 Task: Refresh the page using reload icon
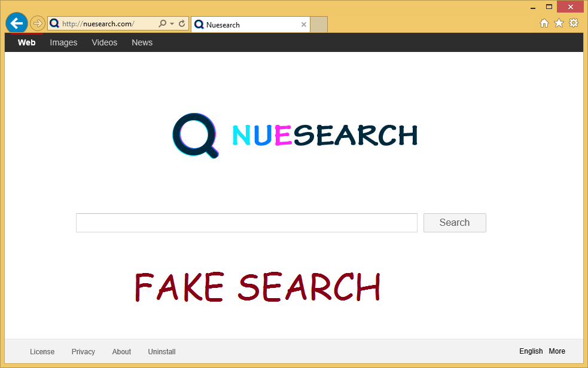[x=182, y=23]
